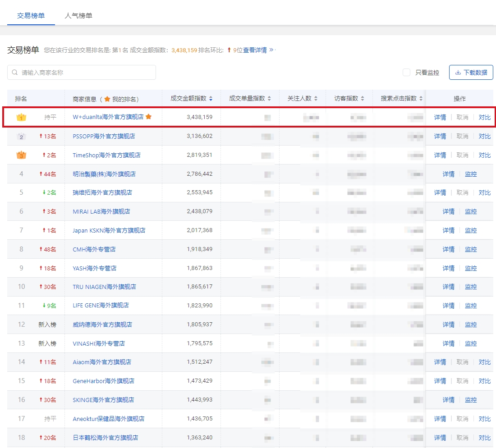The height and width of the screenshot is (448, 496).
Task: Open Japan KSKN海外官方旗舰店 link
Action: click(109, 230)
